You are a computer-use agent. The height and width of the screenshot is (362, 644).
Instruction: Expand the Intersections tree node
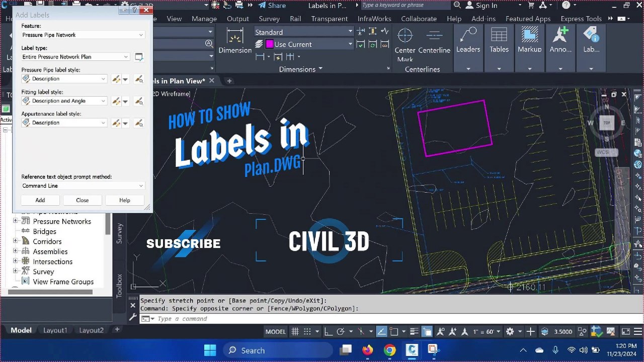point(15,261)
